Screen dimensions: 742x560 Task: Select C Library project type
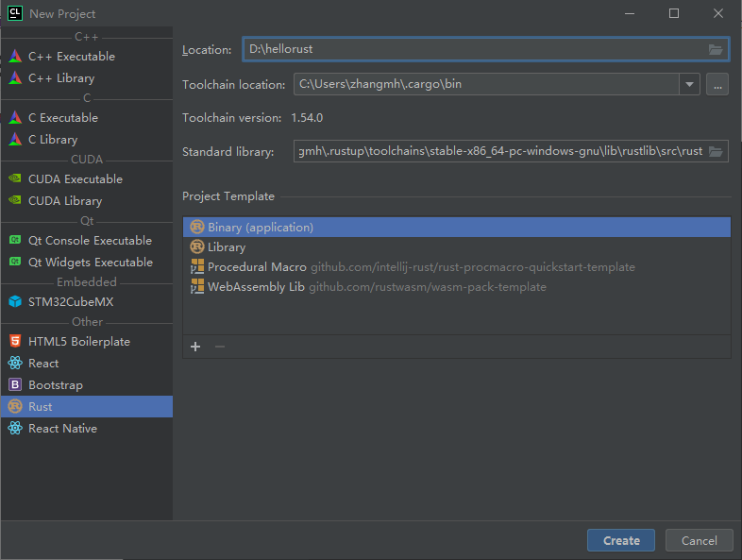point(87,139)
